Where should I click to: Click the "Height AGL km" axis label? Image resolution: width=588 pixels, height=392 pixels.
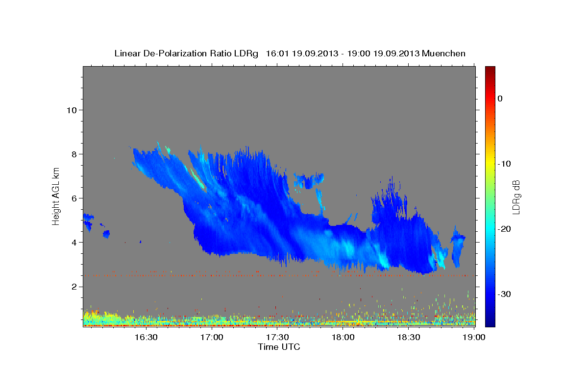tap(56, 196)
